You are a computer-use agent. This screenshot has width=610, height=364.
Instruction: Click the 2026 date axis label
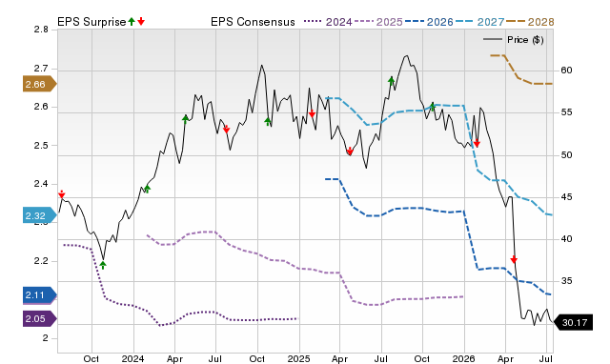(464, 358)
